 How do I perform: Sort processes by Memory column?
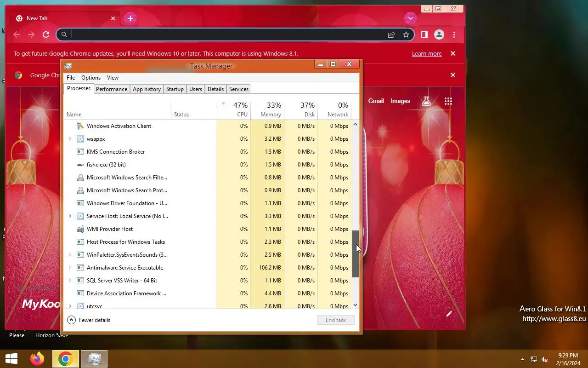pyautogui.click(x=267, y=110)
